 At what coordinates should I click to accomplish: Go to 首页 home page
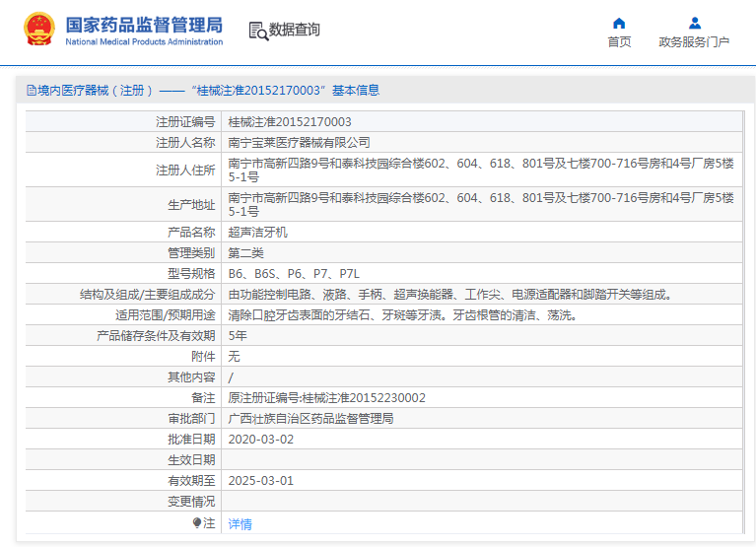[x=619, y=42]
